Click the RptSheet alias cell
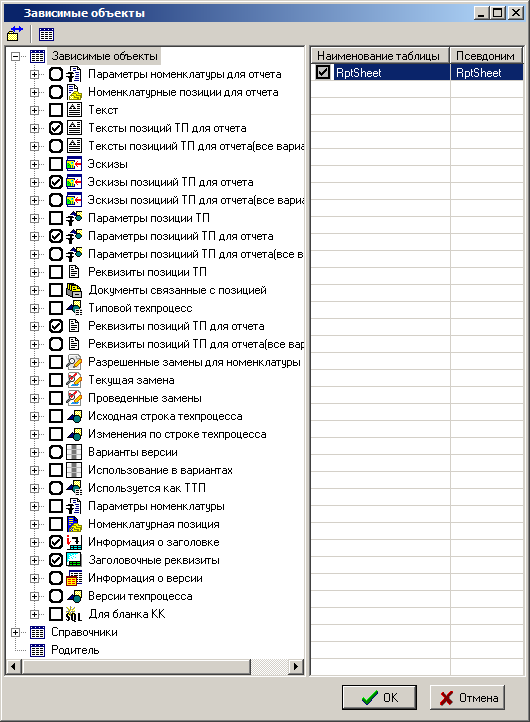530x722 pixels. point(487,72)
